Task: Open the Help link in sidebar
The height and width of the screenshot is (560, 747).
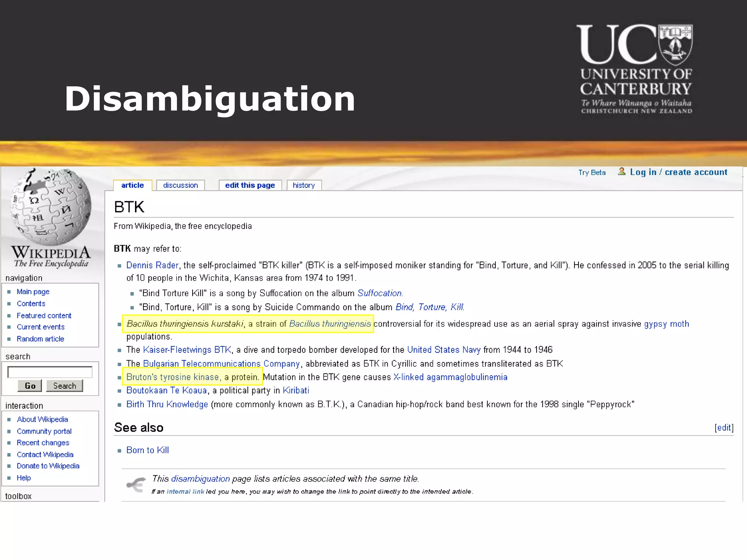Action: pos(24,478)
